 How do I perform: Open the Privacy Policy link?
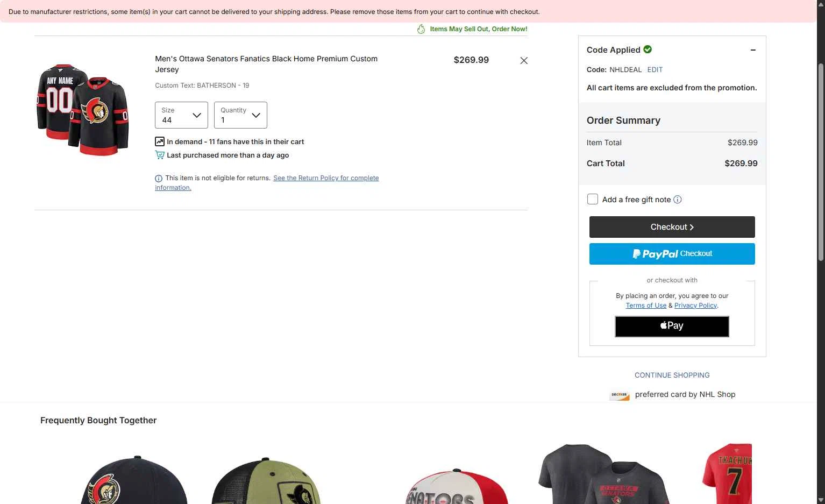[x=695, y=306]
